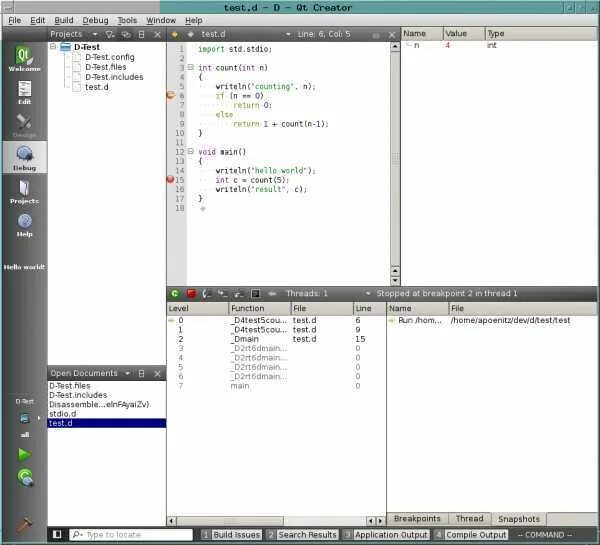Viewport: 600px width, 545px height.
Task: Start debugging with the debug run icon
Action: click(x=25, y=477)
